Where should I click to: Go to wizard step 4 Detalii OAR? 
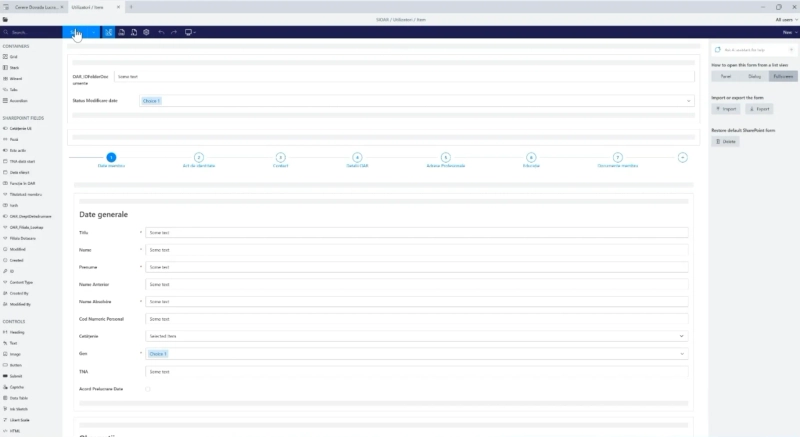(x=357, y=160)
